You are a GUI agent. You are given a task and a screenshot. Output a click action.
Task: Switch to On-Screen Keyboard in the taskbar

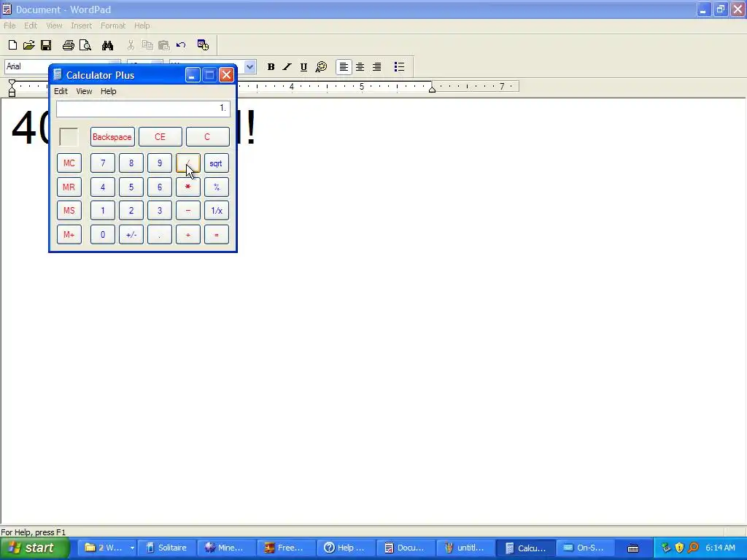pyautogui.click(x=584, y=548)
